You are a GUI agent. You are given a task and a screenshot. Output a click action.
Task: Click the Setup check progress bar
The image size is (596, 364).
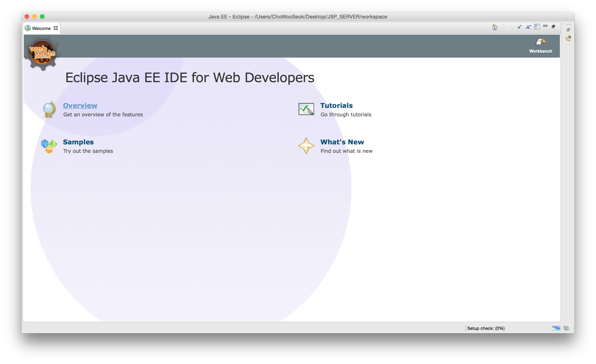click(x=556, y=328)
